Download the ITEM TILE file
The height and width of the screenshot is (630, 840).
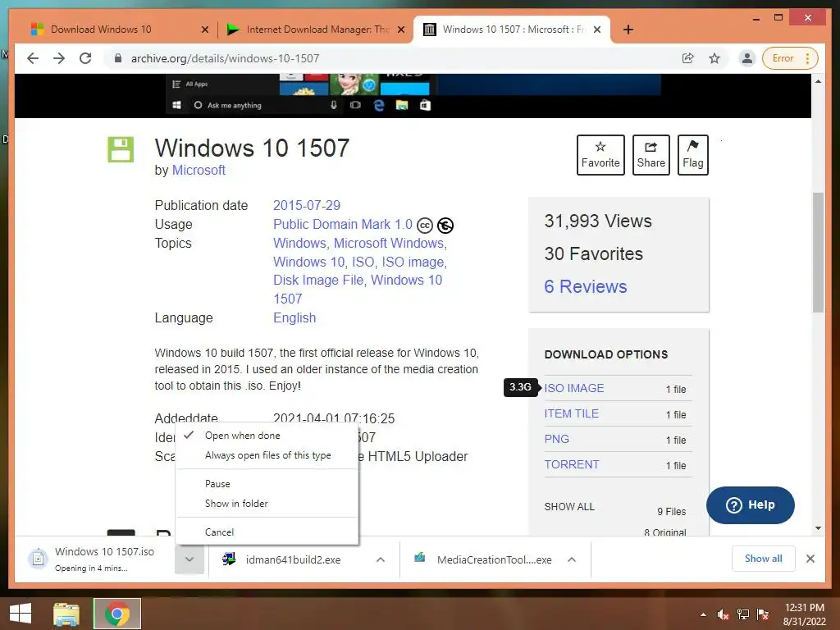pyautogui.click(x=572, y=413)
